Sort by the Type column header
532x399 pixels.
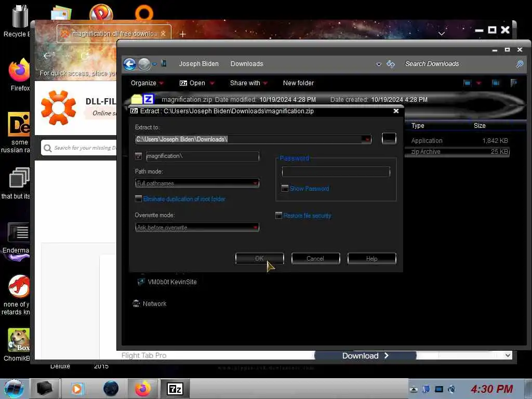(418, 126)
